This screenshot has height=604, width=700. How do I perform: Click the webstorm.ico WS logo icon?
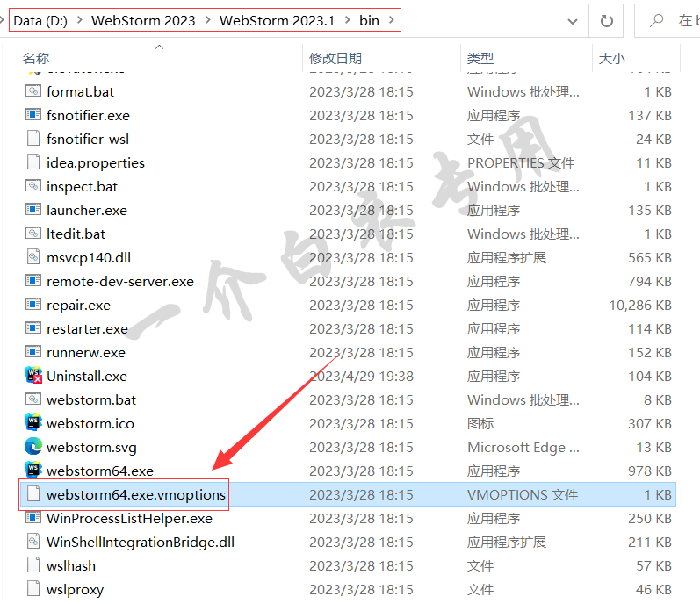33,423
